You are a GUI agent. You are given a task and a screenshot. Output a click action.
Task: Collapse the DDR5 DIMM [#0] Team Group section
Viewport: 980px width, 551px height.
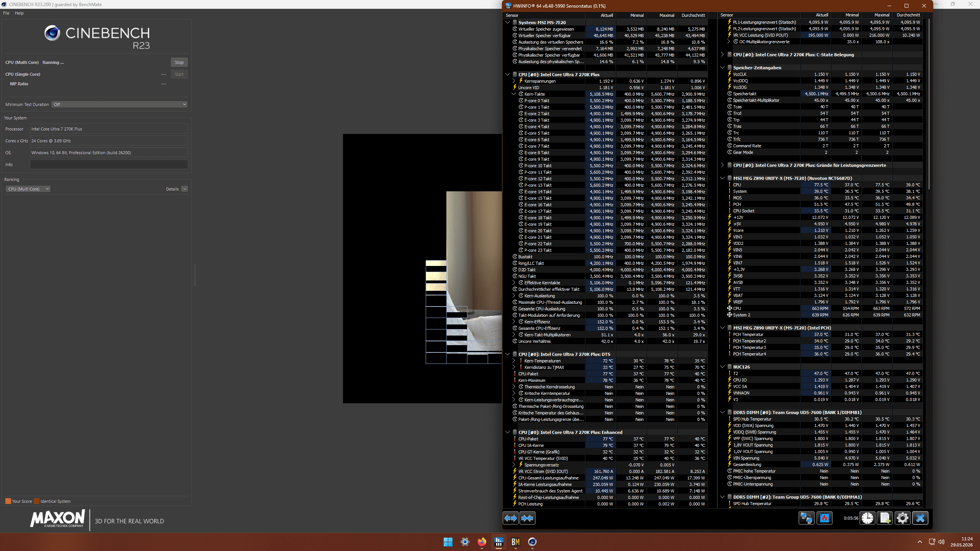tap(722, 412)
